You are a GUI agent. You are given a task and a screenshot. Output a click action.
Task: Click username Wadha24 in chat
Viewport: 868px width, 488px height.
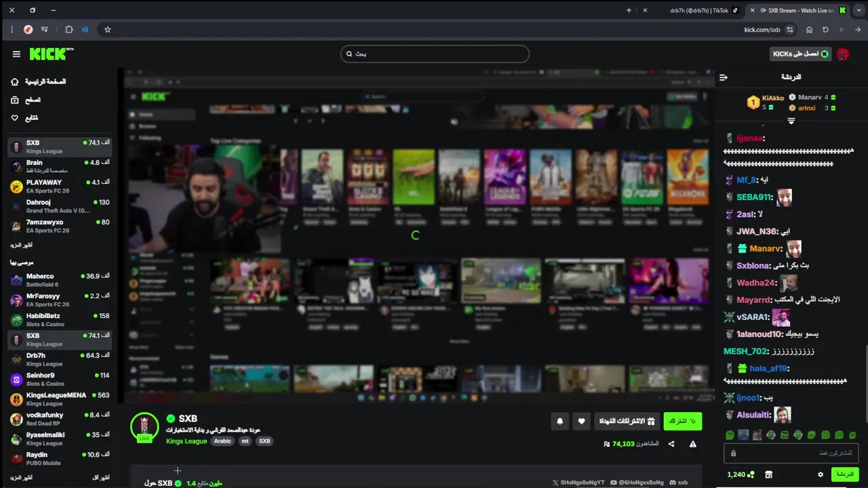point(755,283)
